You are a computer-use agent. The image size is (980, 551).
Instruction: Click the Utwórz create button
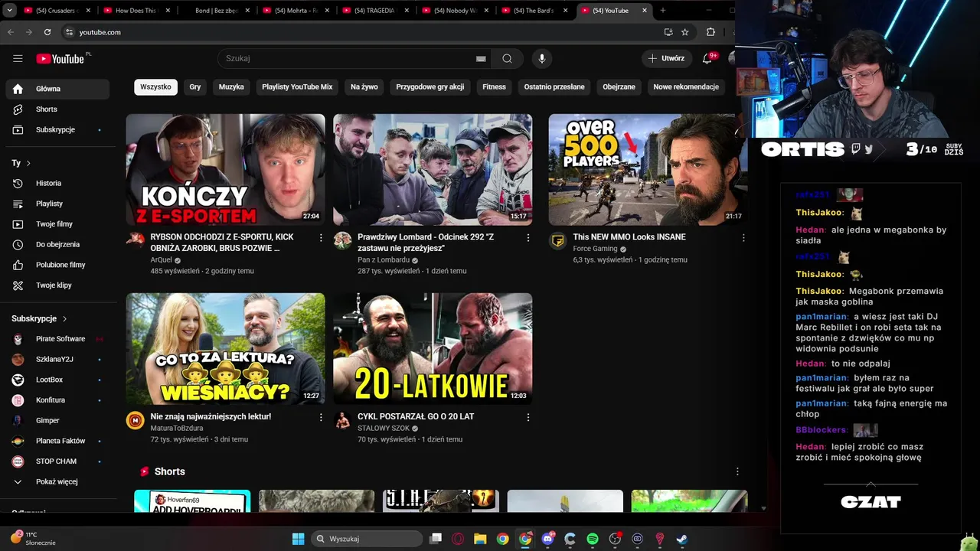(x=666, y=58)
